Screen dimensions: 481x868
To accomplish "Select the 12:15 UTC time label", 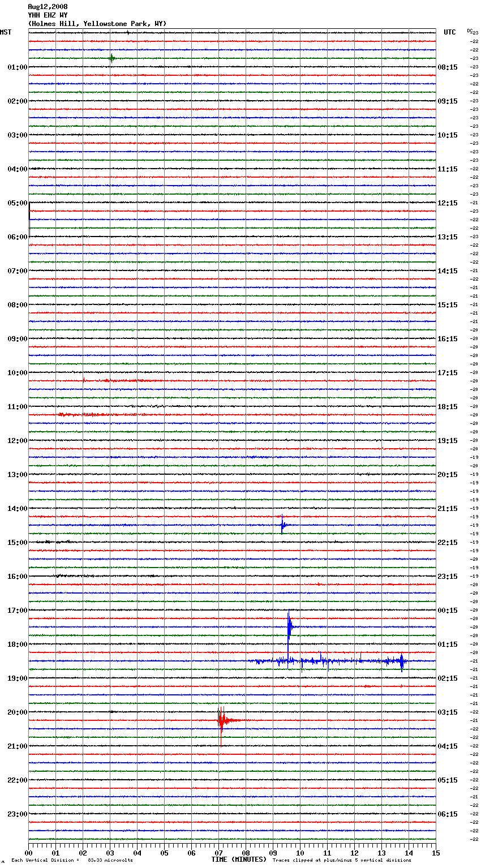I will pyautogui.click(x=448, y=203).
